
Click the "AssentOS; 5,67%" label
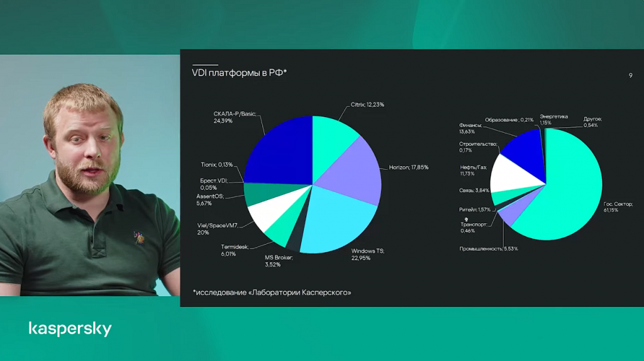coord(210,199)
